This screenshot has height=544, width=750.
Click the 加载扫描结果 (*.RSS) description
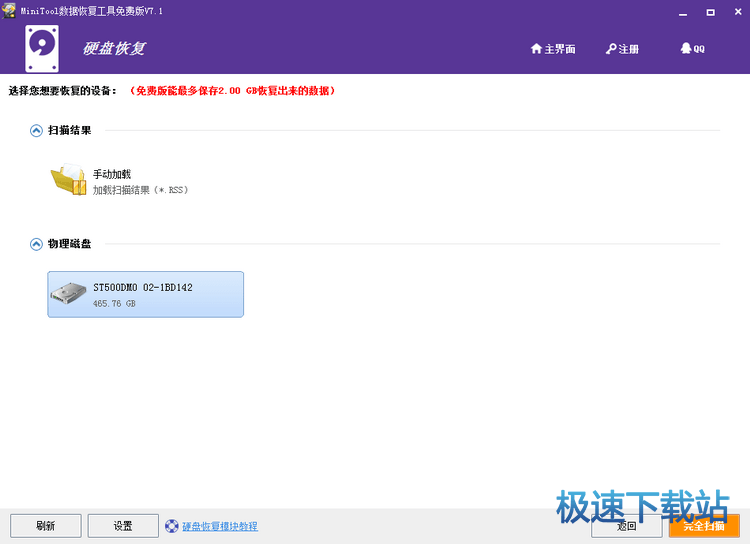[x=141, y=190]
